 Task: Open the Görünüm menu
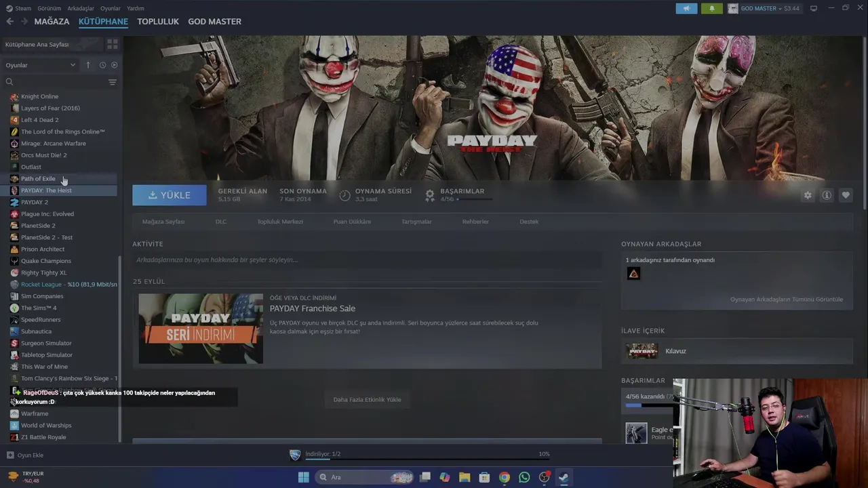click(x=49, y=8)
